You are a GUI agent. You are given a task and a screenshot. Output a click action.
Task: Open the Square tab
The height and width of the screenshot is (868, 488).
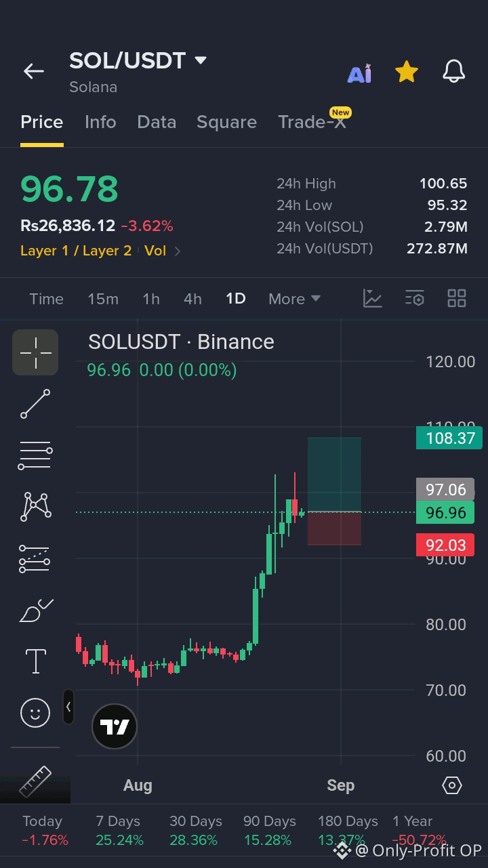click(226, 123)
